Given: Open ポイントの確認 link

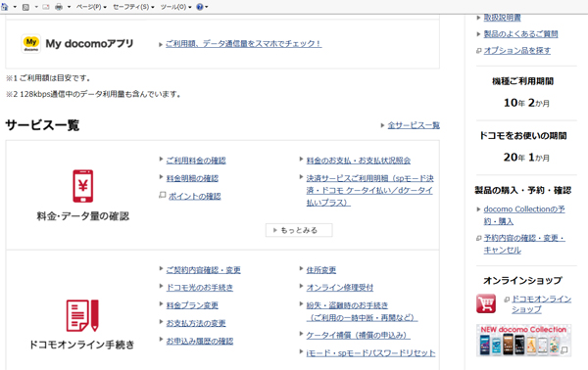Looking at the screenshot, I should pos(194,196).
